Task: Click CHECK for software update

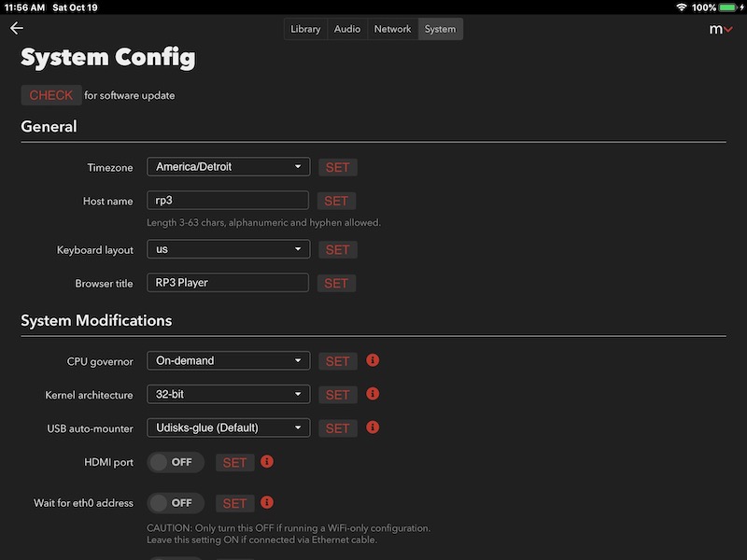Action: pyautogui.click(x=51, y=95)
